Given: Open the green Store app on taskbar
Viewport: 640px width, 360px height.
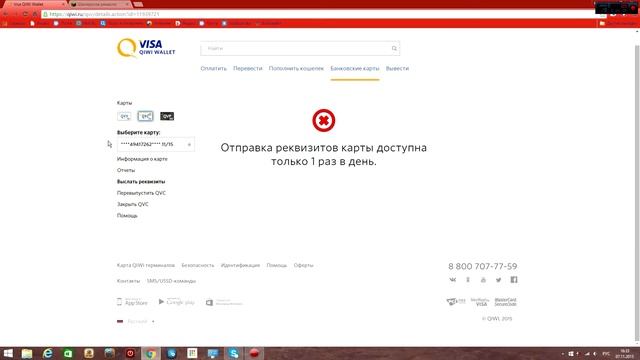Looking at the screenshot, I should tap(68, 353).
